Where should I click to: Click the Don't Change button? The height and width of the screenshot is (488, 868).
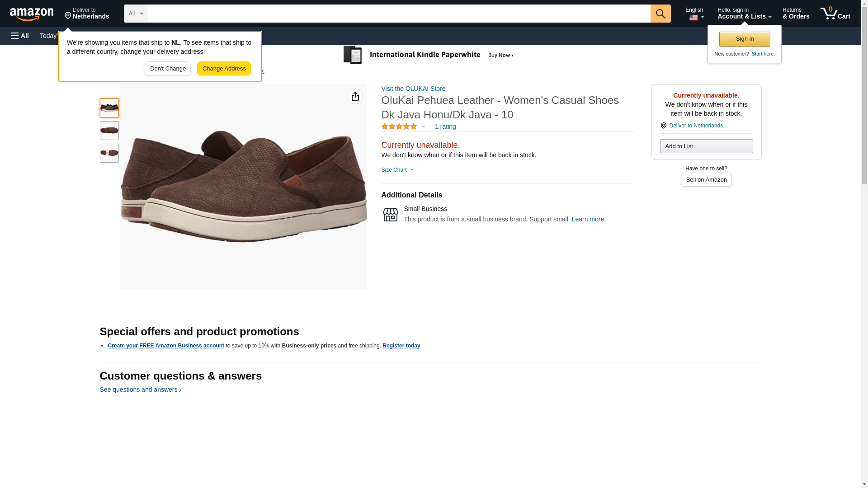click(167, 69)
